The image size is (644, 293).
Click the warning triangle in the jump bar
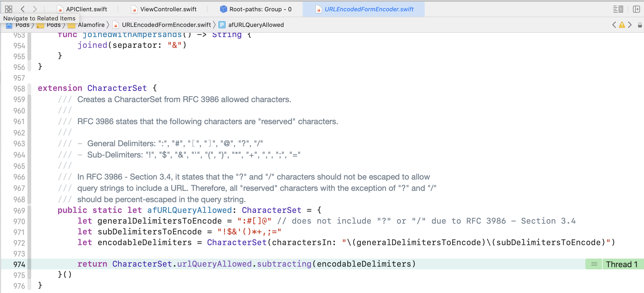click(x=622, y=25)
